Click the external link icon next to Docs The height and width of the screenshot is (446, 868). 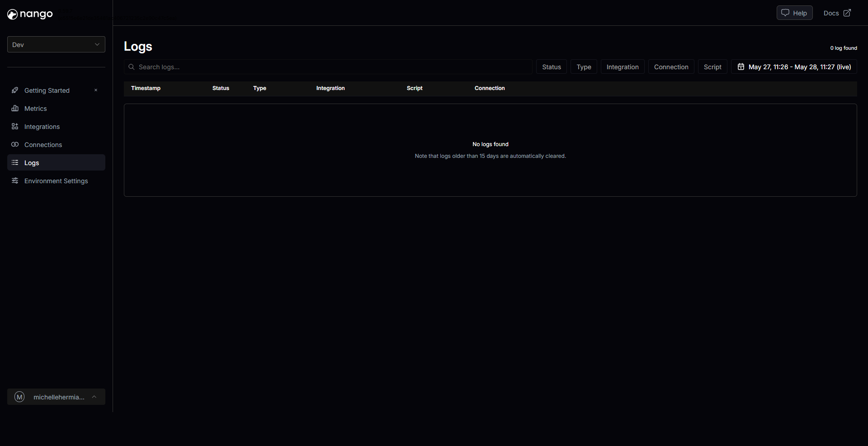coord(847,13)
